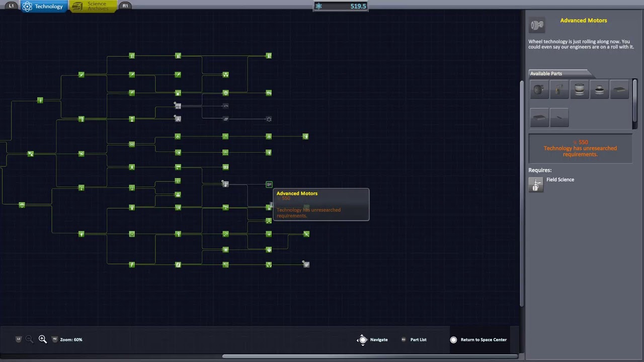Screen dimensions: 644x362
Task: Select the grey dotted-grid locked tech node
Action: pos(178,106)
